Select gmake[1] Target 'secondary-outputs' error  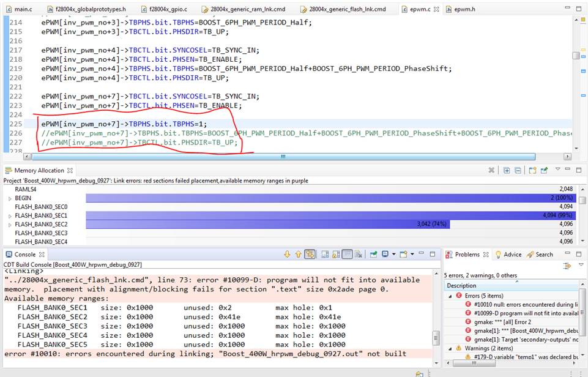tap(523, 339)
